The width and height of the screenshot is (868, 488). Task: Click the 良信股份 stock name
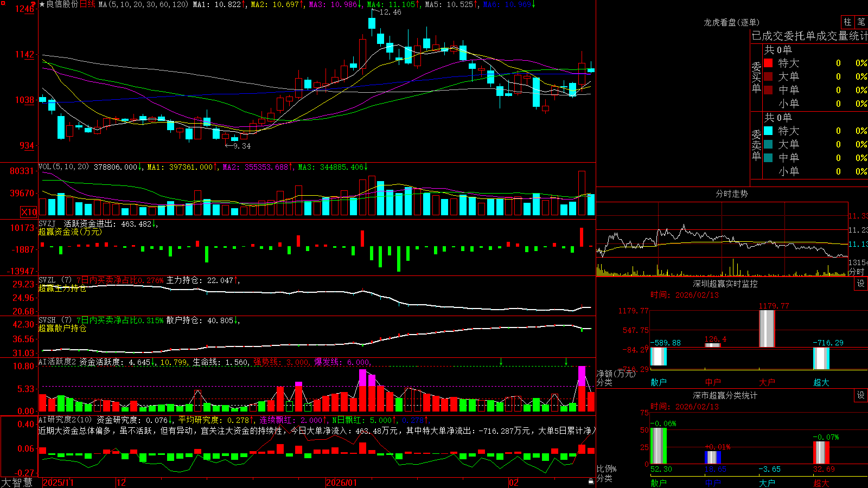click(62, 4)
